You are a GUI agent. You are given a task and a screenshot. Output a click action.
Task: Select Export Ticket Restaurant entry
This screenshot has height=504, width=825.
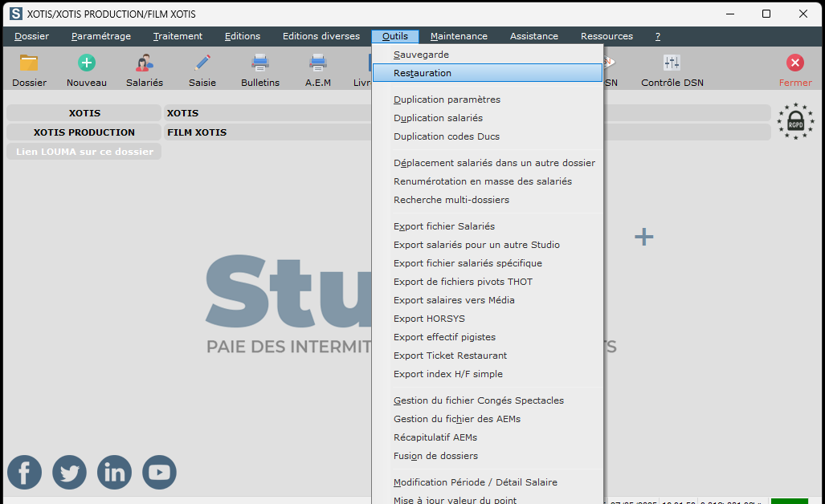pyautogui.click(x=488, y=356)
